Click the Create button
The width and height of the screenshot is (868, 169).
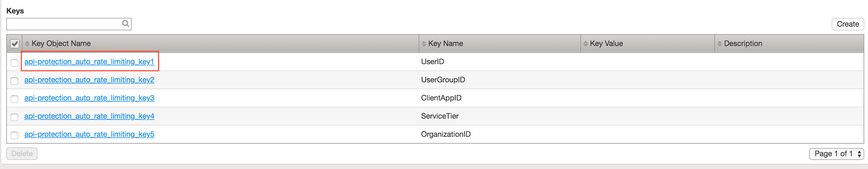click(848, 24)
